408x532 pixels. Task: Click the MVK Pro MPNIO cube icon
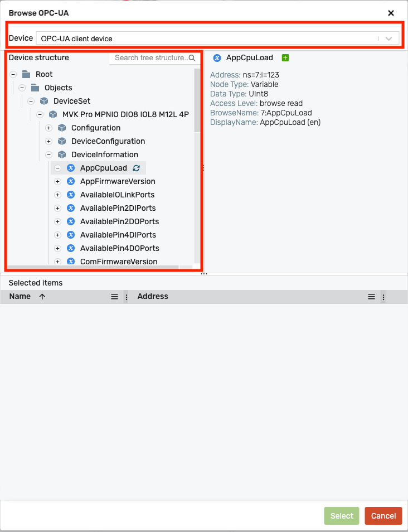point(53,115)
